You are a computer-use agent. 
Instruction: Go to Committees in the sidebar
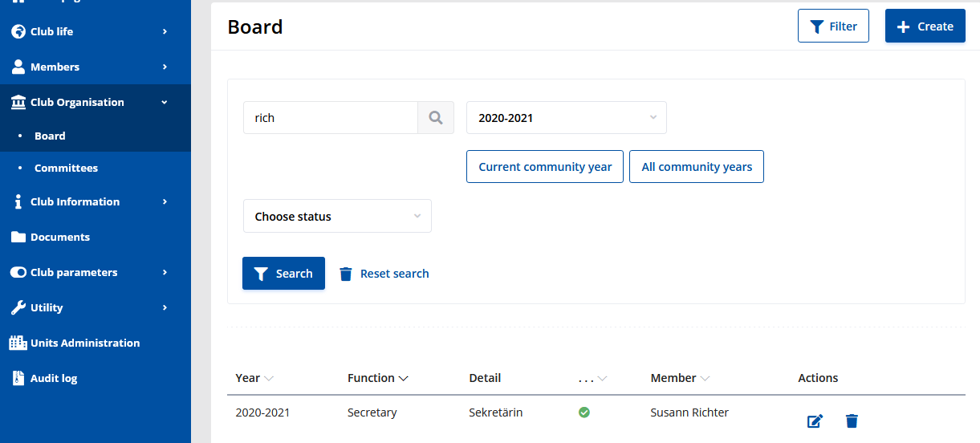point(66,168)
